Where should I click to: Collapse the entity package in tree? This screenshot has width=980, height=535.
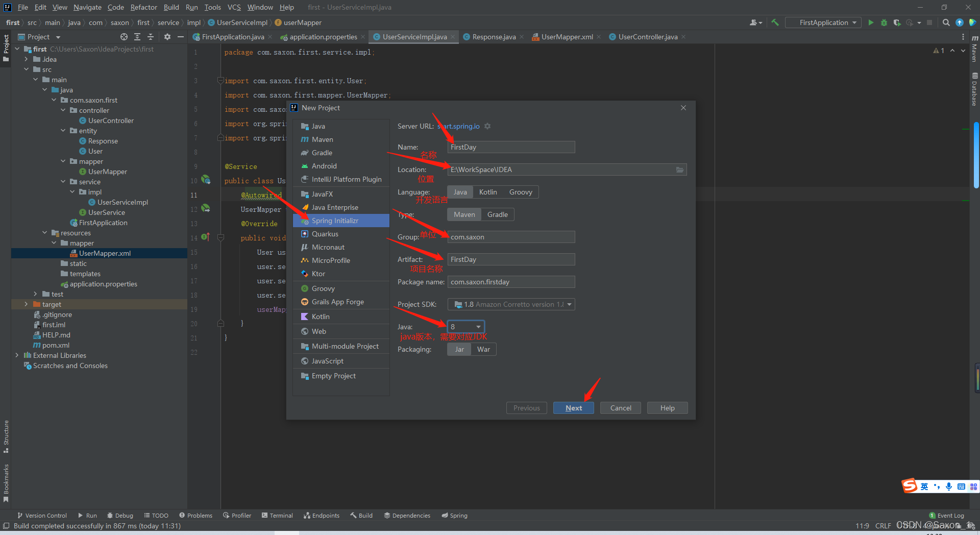pyautogui.click(x=63, y=131)
